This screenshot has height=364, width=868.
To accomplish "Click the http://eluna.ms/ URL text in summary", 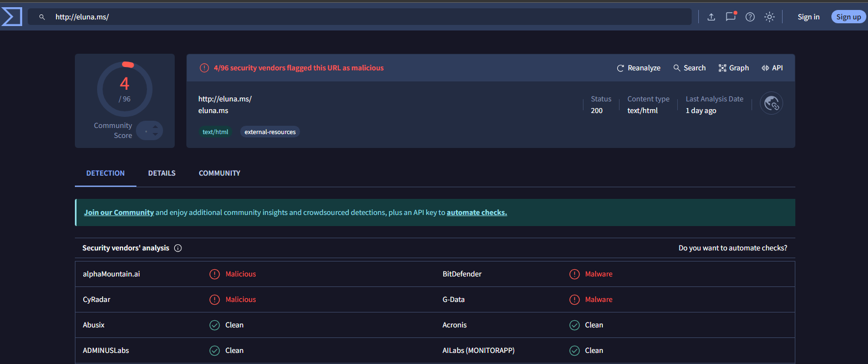I will tap(225, 99).
